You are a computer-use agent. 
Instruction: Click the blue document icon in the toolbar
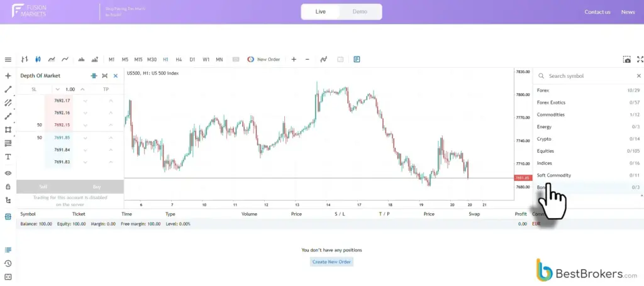[x=357, y=60]
